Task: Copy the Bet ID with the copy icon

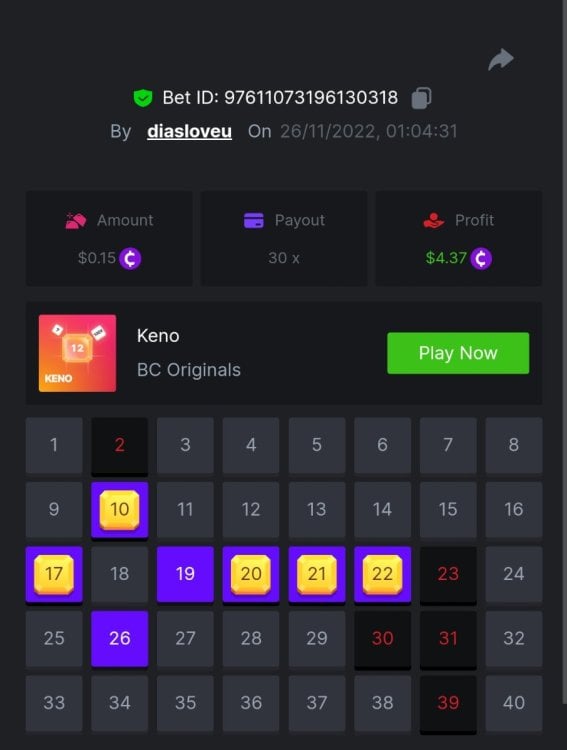Action: coord(422,98)
